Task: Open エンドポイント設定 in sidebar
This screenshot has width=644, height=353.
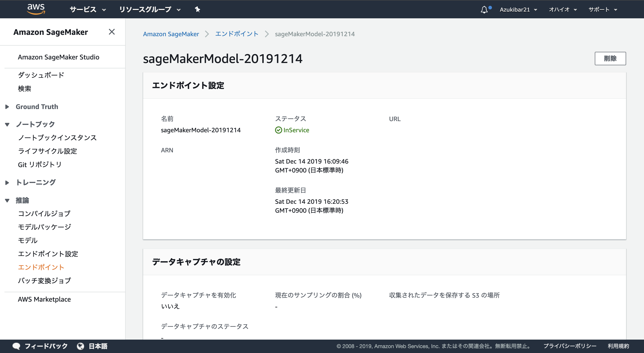Action: point(48,254)
